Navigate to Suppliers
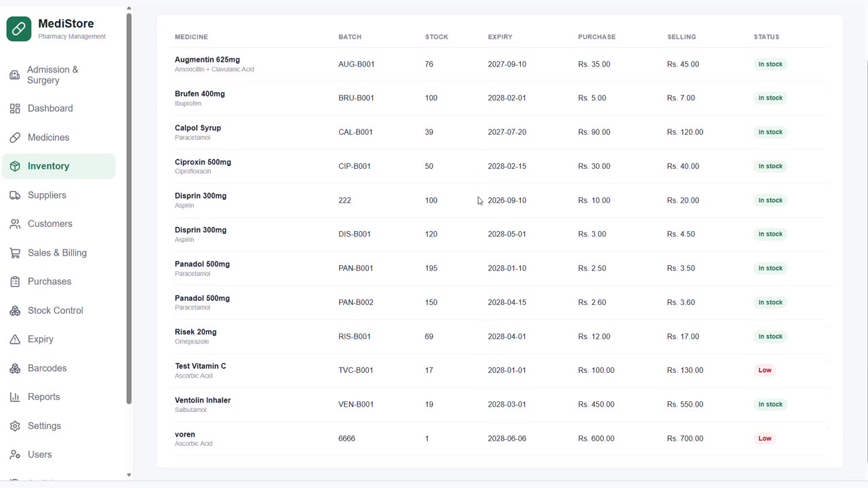This screenshot has width=868, height=488. coord(59,195)
